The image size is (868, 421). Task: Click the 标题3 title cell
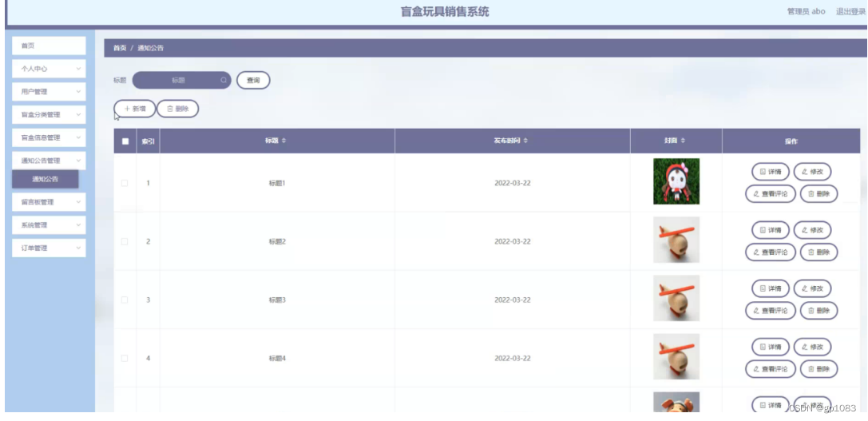[x=277, y=300]
